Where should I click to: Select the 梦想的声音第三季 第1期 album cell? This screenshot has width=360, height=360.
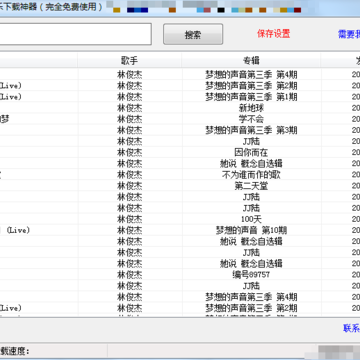(251, 97)
